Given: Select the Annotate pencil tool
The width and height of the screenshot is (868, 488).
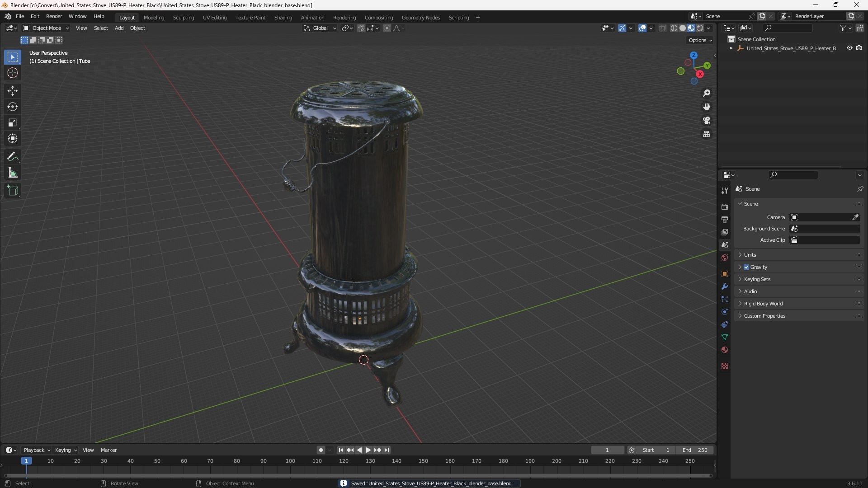Looking at the screenshot, I should tap(13, 157).
